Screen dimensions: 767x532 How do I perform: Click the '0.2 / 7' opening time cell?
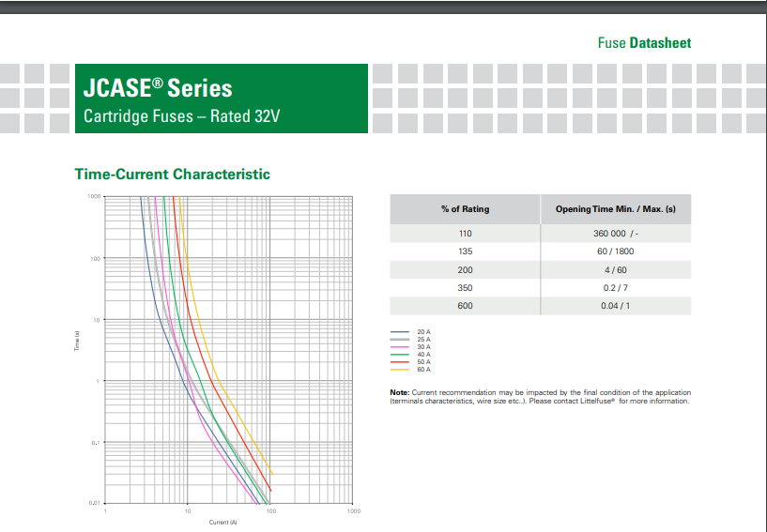point(615,288)
